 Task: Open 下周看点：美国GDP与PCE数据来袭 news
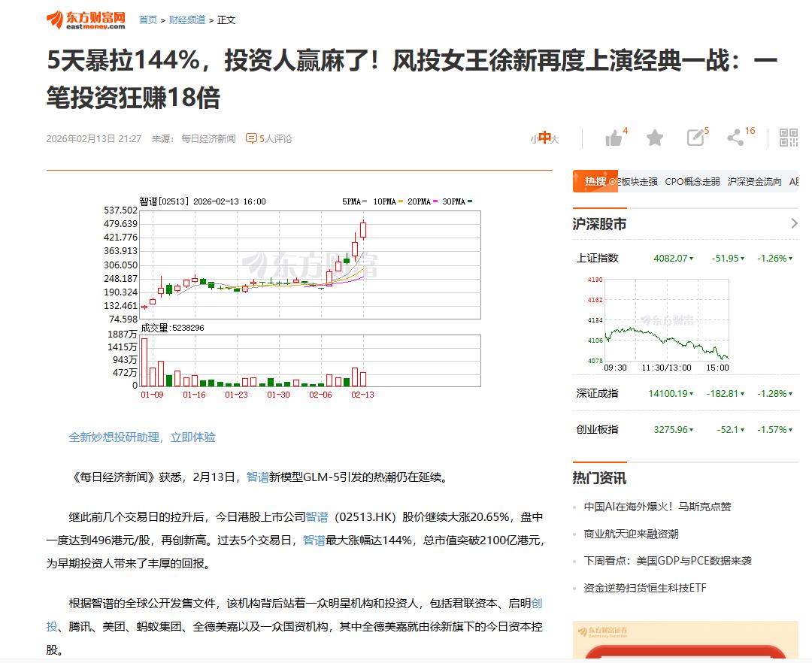click(668, 561)
